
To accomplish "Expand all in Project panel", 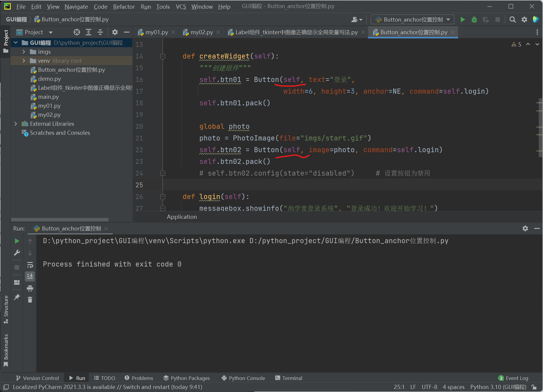I will click(x=89, y=32).
